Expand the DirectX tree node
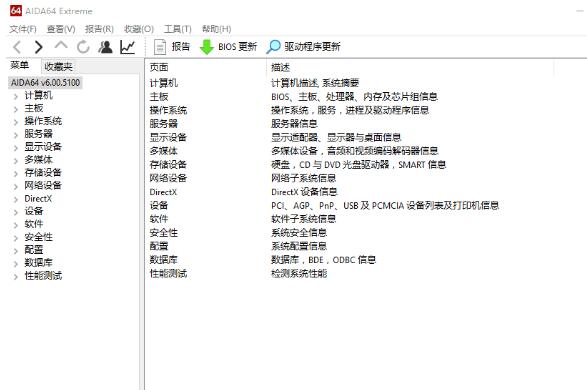Viewport: 587px width, 390px height. click(16, 199)
